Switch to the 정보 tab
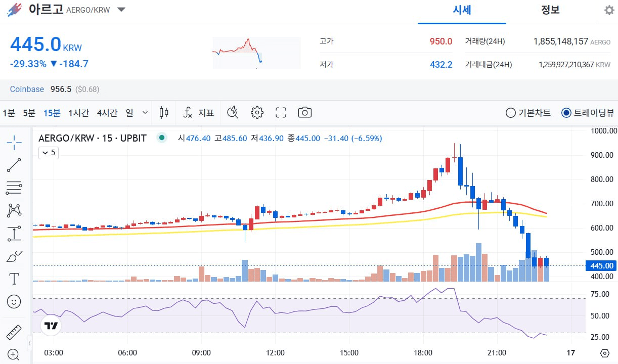This screenshot has width=618, height=364. (x=550, y=10)
